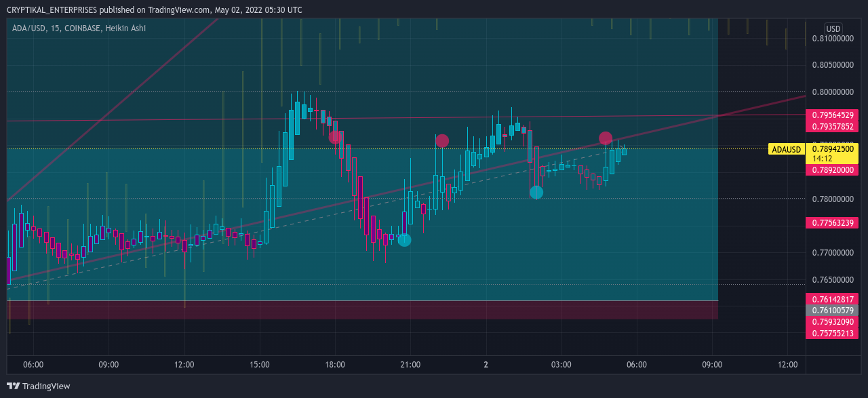Click the 0.81000000 axis value
Viewport: 868px width, 398px height.
tap(833, 39)
